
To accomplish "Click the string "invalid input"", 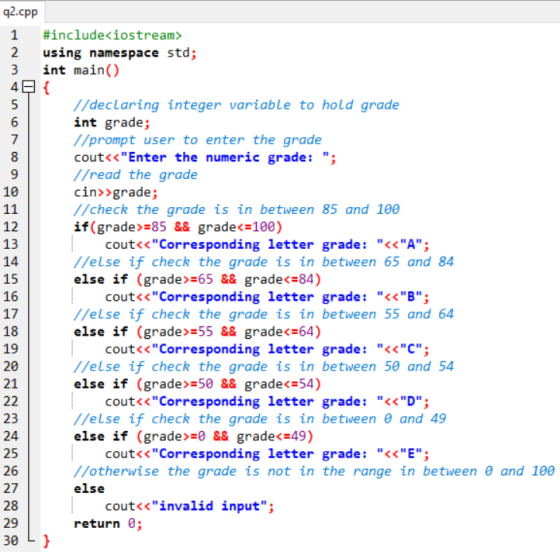I will 209,506.
